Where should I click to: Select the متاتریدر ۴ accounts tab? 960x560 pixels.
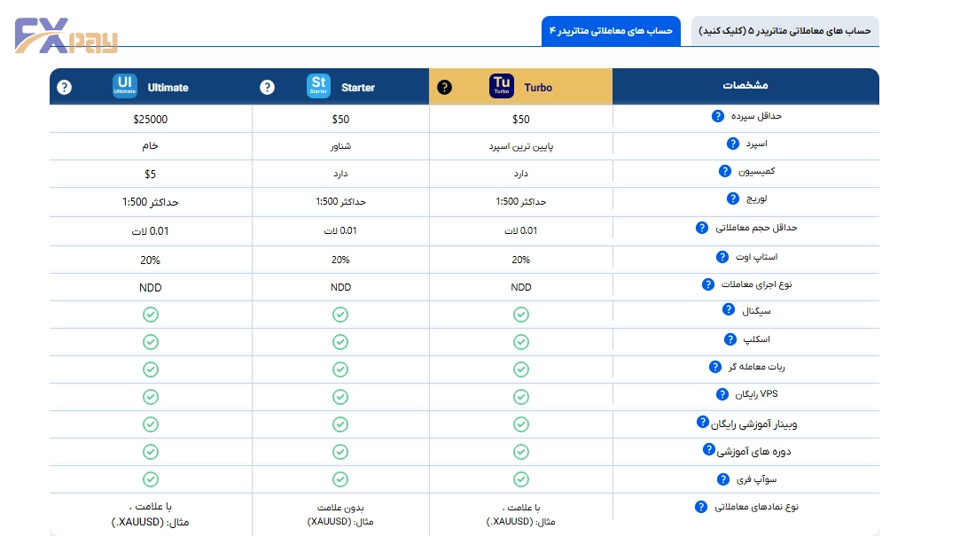click(x=611, y=31)
